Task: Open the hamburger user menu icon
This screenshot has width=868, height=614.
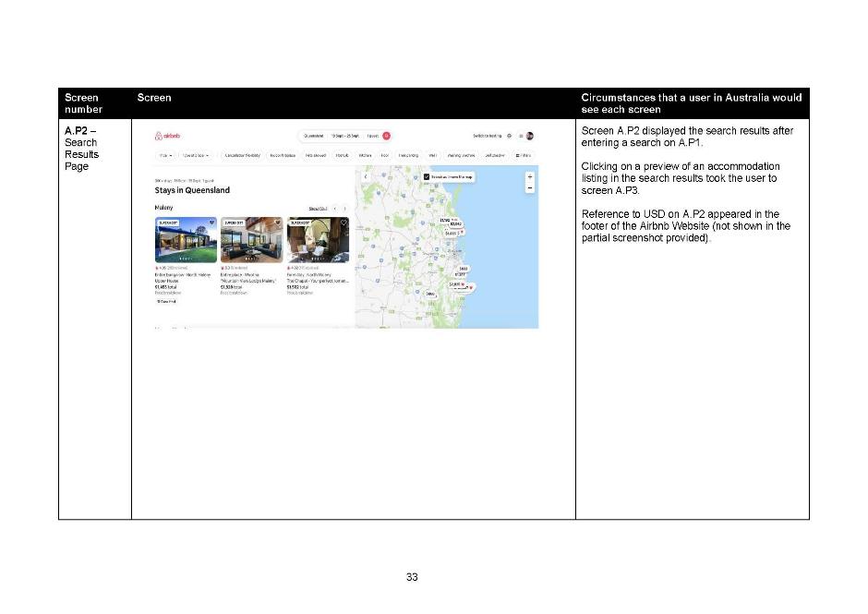Action: tap(521, 136)
